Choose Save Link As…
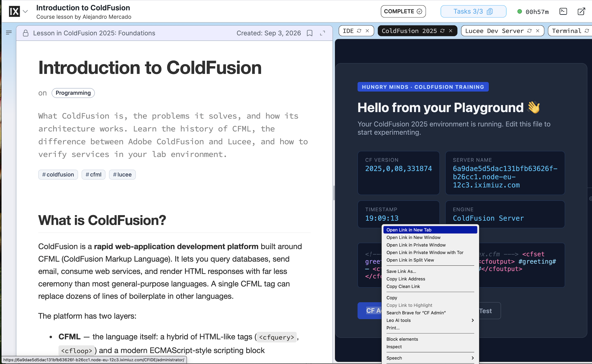This screenshot has height=364, width=592. point(430,271)
